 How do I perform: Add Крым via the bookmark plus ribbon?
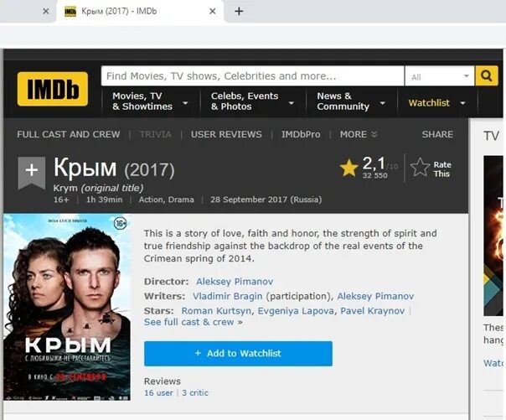click(x=32, y=173)
